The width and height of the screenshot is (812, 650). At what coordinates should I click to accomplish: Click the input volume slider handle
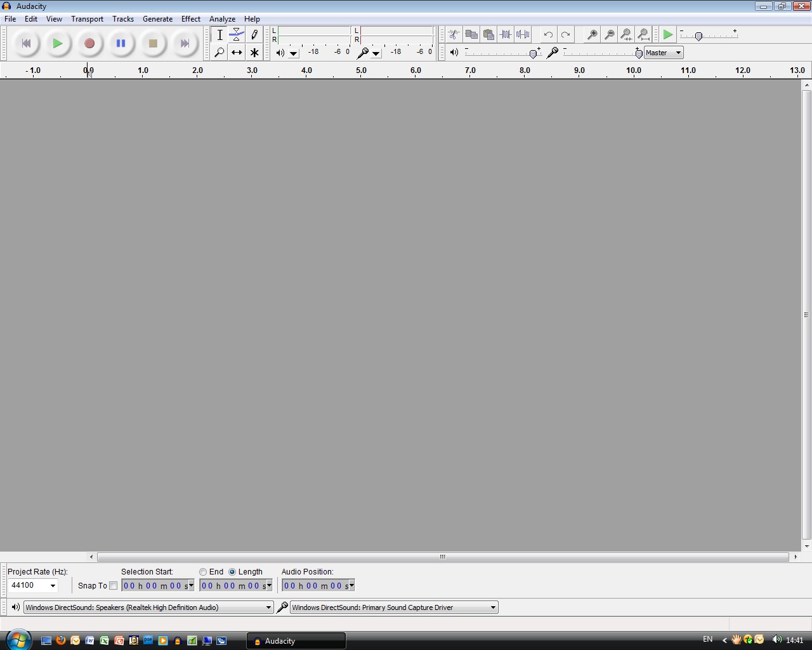point(639,54)
